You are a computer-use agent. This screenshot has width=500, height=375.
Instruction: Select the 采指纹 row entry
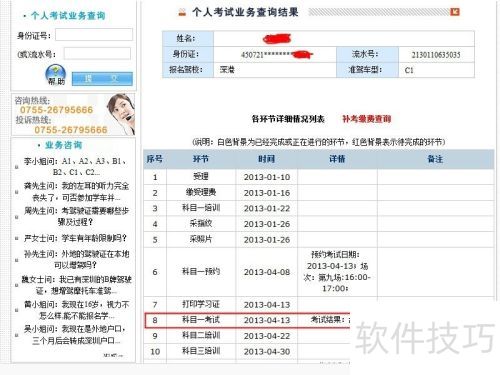click(x=201, y=224)
